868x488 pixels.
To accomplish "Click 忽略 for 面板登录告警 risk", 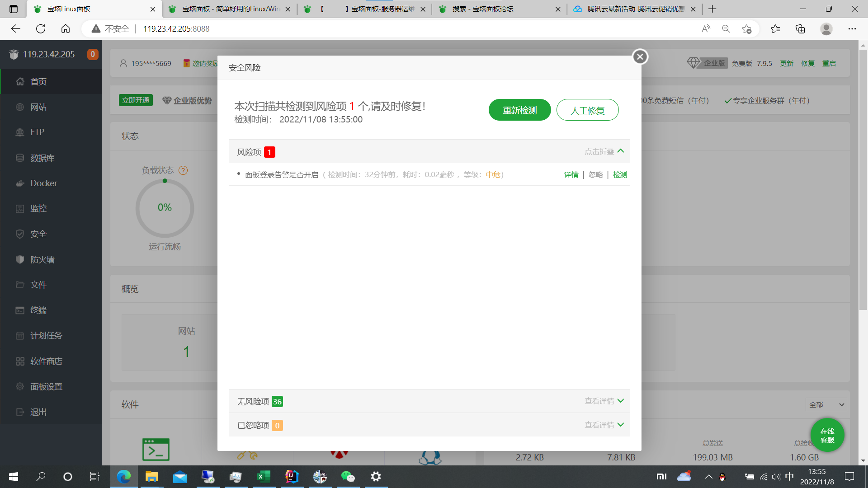I will coord(595,175).
